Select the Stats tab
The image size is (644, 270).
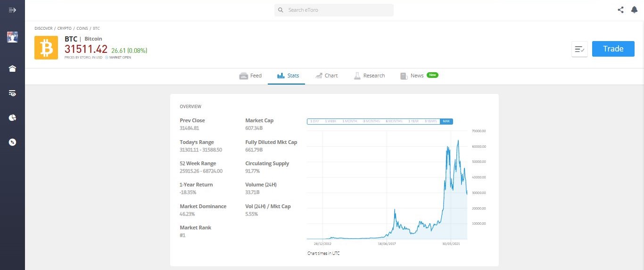[x=288, y=76]
